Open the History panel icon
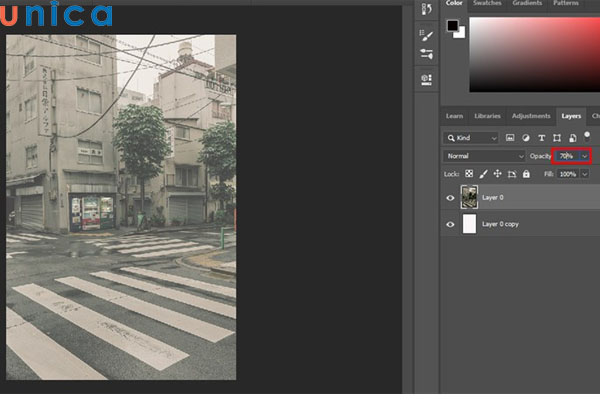The width and height of the screenshot is (600, 400). click(426, 9)
